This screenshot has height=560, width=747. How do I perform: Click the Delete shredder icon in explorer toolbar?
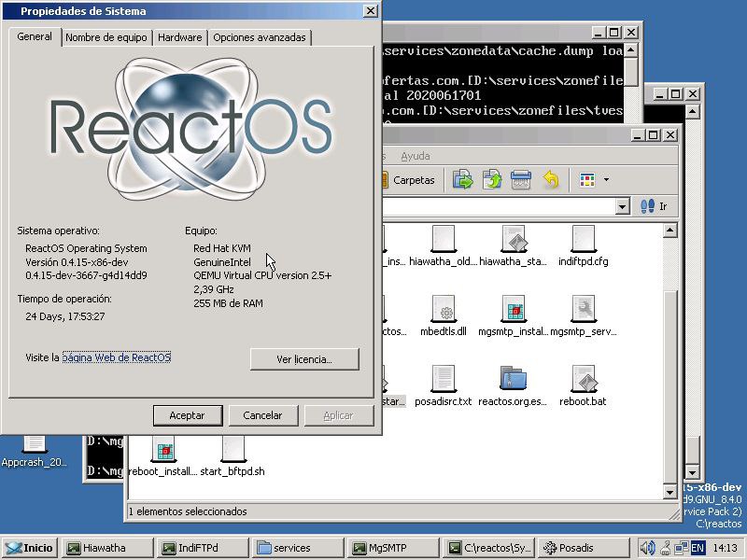(x=521, y=180)
